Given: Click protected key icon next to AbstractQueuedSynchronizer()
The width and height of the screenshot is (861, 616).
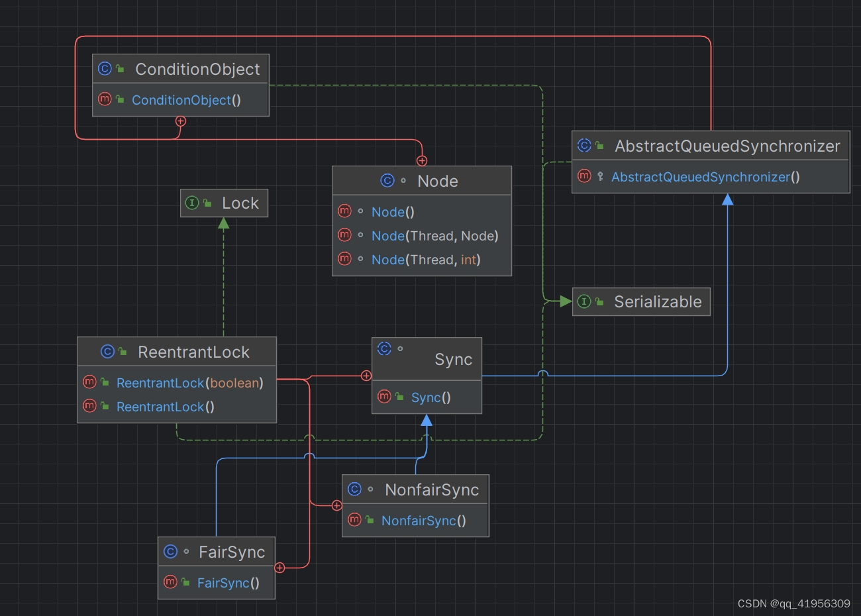Looking at the screenshot, I should [600, 177].
